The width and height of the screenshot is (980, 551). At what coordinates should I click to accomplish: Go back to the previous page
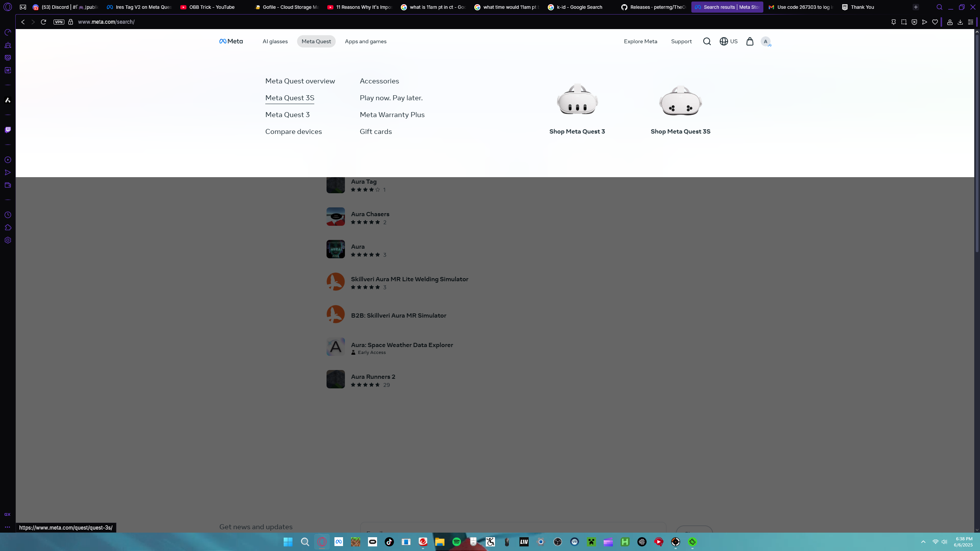tap(23, 22)
